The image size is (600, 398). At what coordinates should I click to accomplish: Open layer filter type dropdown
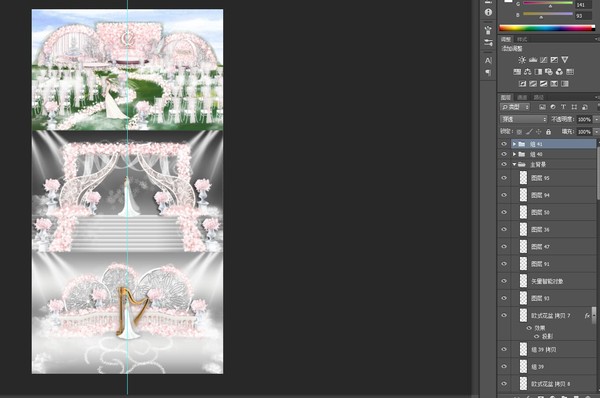coord(515,107)
